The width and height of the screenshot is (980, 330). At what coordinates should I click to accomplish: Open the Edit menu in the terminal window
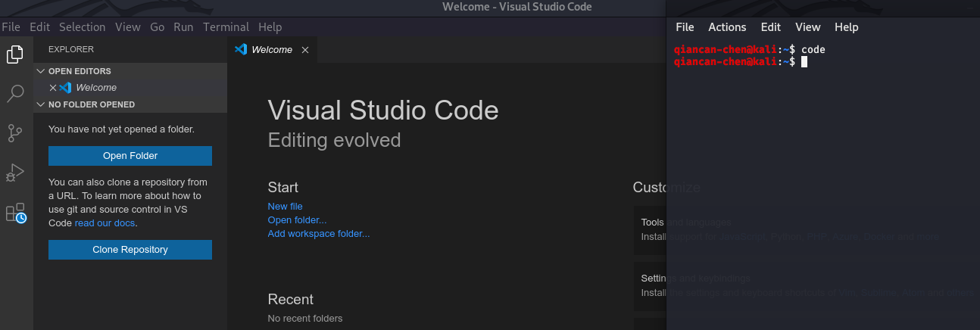pos(771,27)
